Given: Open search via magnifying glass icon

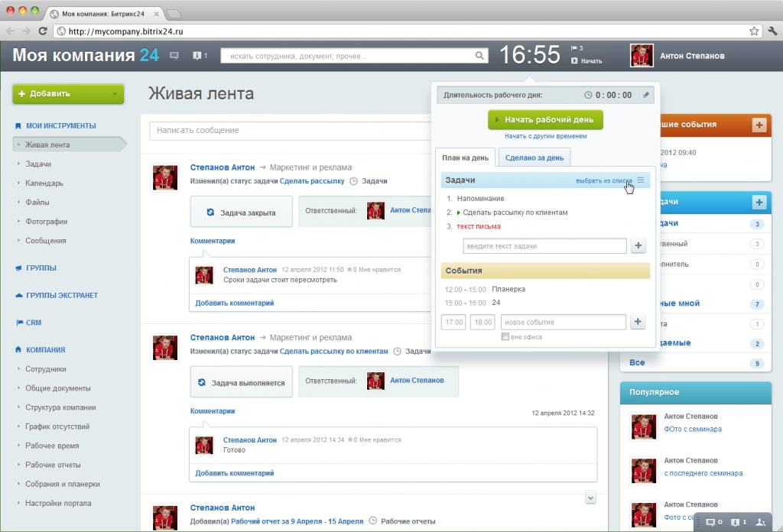Looking at the screenshot, I should tap(479, 55).
